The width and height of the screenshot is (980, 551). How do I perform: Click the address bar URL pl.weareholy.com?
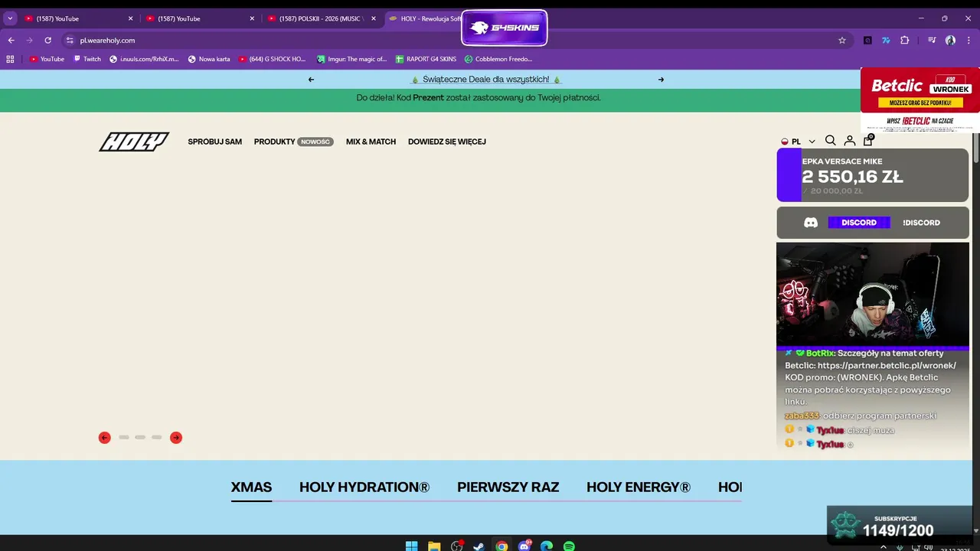tap(107, 40)
